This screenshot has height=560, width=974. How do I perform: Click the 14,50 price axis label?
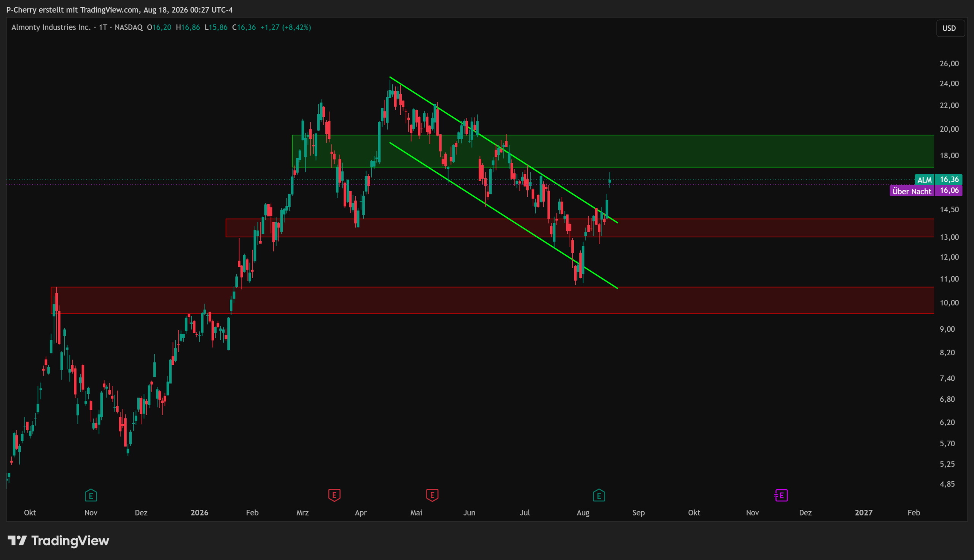949,210
